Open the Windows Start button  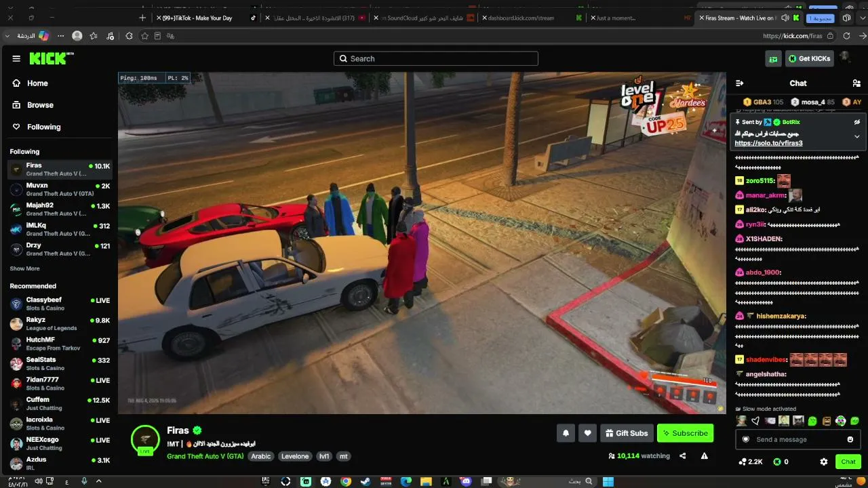tap(608, 481)
